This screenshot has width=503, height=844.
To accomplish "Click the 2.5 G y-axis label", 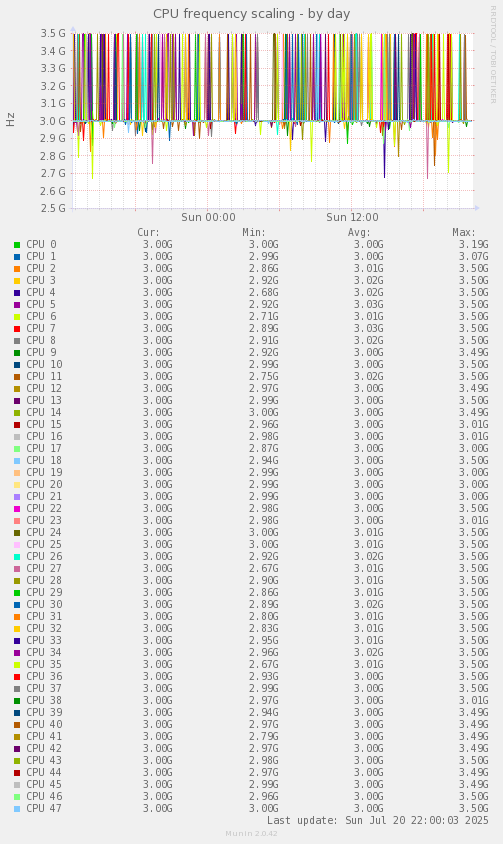I will [x=53, y=208].
